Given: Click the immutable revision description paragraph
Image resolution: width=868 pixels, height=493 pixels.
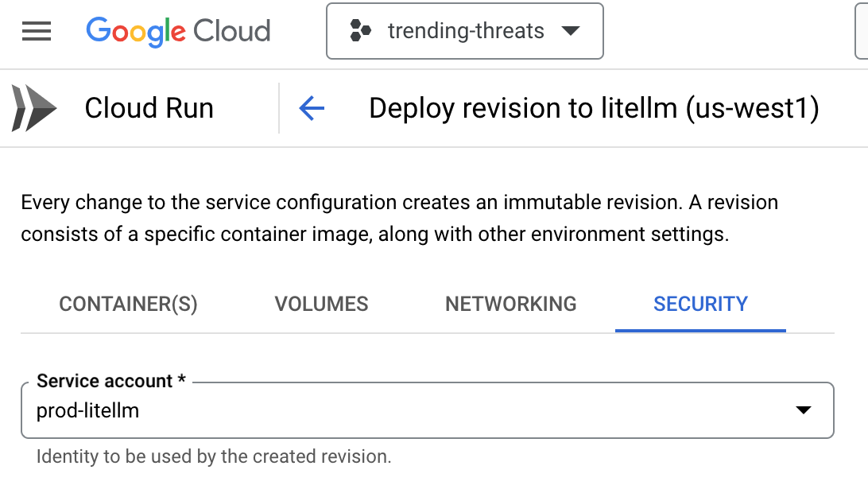Looking at the screenshot, I should pyautogui.click(x=399, y=219).
